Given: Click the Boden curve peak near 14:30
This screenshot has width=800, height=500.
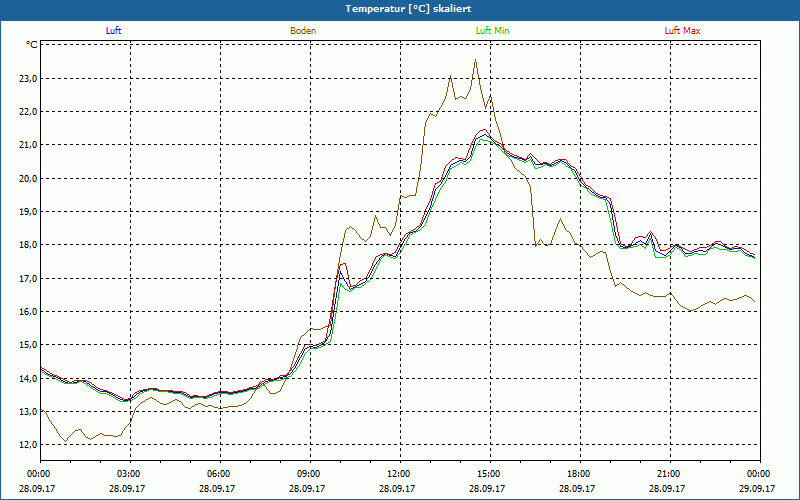Looking at the screenshot, I should point(476,60).
